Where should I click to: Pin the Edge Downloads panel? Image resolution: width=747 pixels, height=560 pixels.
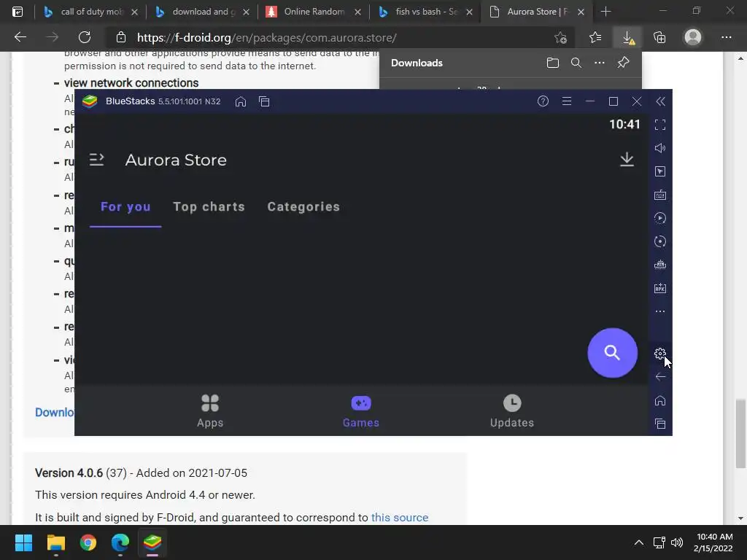(x=623, y=63)
